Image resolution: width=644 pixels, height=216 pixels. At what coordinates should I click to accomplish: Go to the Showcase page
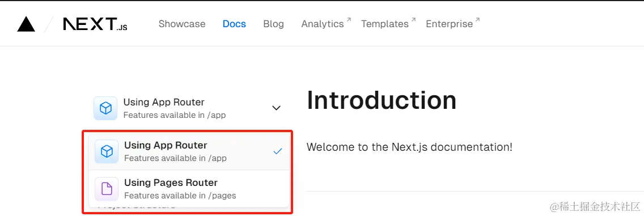(x=182, y=24)
